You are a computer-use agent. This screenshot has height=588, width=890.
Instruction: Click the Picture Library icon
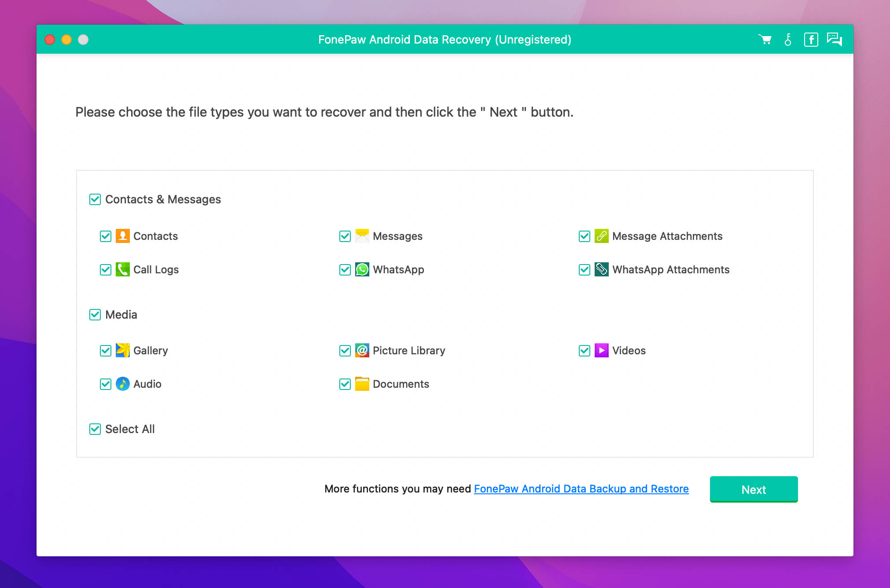click(362, 351)
